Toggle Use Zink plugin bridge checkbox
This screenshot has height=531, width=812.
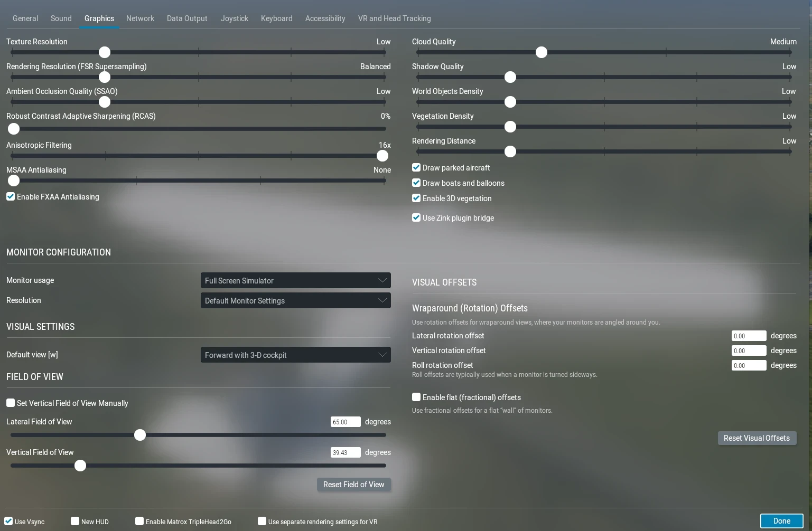[416, 217]
